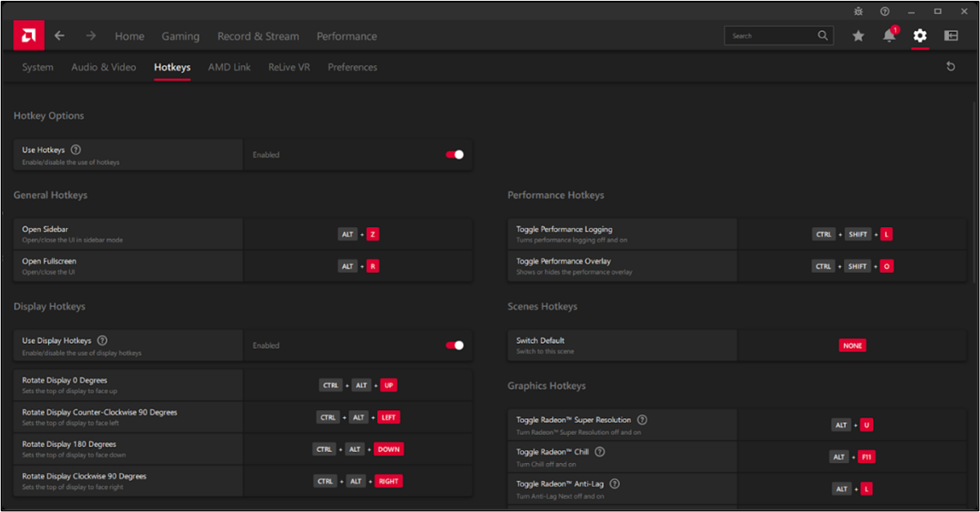Viewport: 980px width, 512px height.
Task: Click the Toggle Performance Overlay label
Action: pos(563,261)
